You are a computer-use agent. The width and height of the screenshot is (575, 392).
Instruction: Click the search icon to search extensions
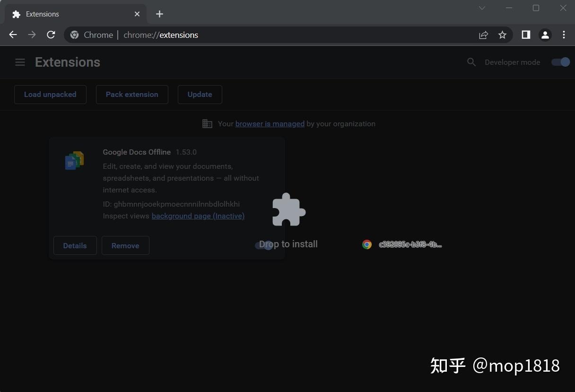471,62
